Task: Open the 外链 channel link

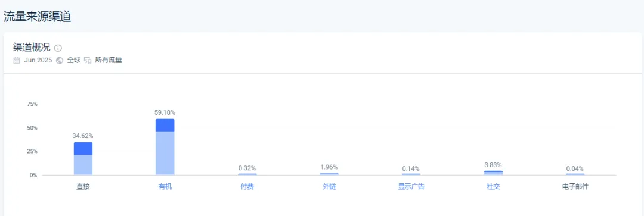Action: point(329,187)
